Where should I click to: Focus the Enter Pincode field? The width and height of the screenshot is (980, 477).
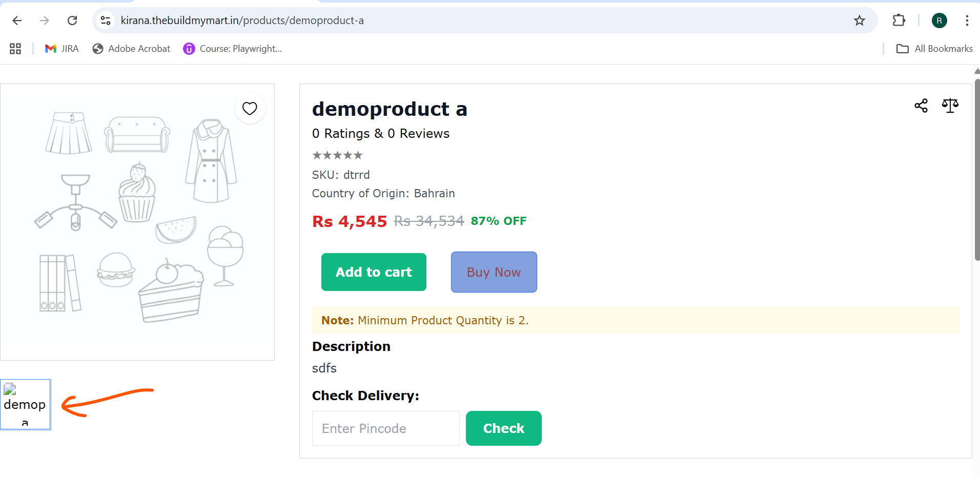(x=386, y=428)
